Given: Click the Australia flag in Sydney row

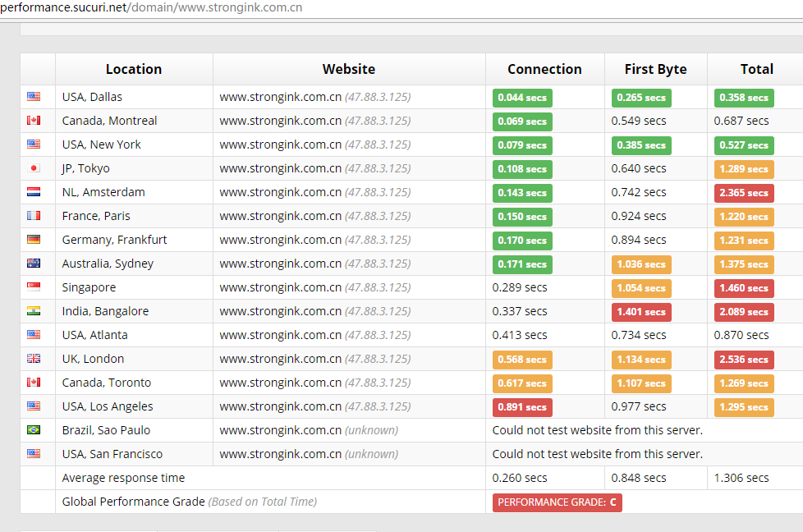Looking at the screenshot, I should 34,264.
